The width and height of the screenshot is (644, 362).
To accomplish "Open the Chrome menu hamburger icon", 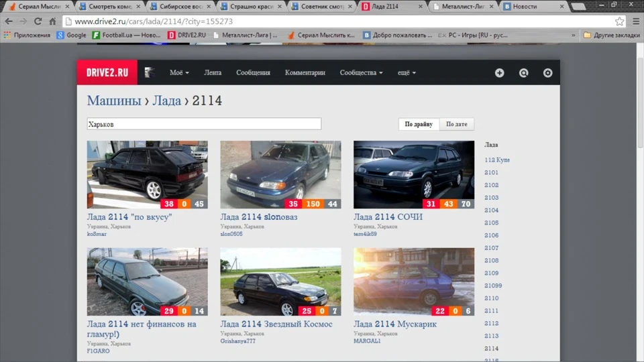I will (635, 21).
